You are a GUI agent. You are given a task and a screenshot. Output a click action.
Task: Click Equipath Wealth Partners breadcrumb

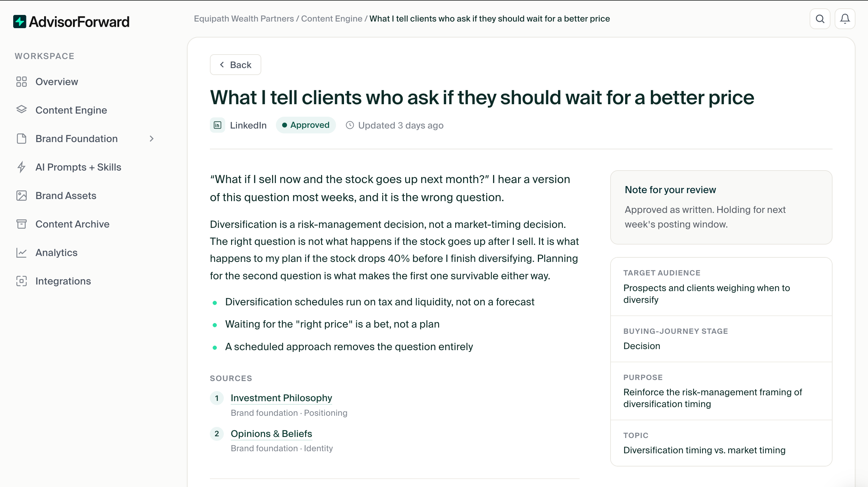coord(244,19)
